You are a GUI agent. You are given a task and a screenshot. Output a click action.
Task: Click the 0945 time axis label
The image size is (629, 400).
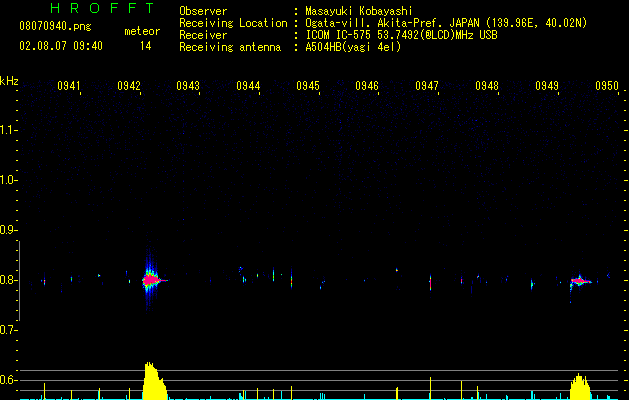tap(308, 85)
